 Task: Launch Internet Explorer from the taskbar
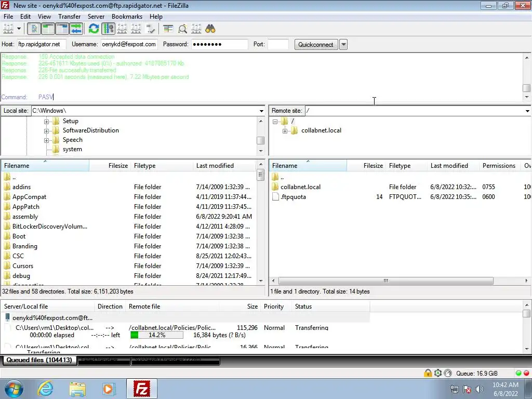(46, 389)
